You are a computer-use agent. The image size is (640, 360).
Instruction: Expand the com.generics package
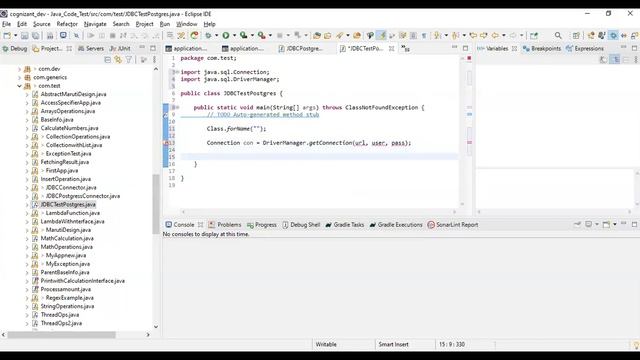click(19, 78)
